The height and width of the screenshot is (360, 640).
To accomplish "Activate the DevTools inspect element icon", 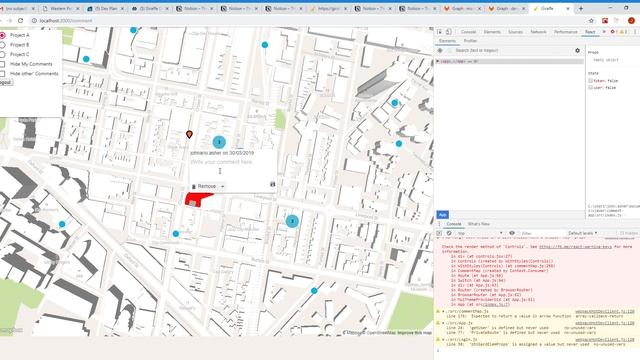I will pyautogui.click(x=440, y=32).
